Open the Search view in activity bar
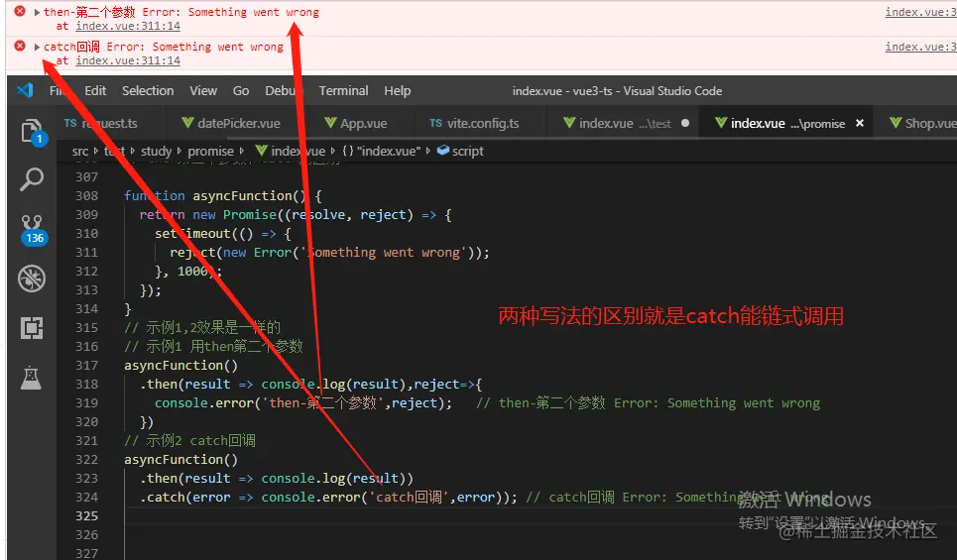Image resolution: width=957 pixels, height=560 pixels. [x=32, y=179]
